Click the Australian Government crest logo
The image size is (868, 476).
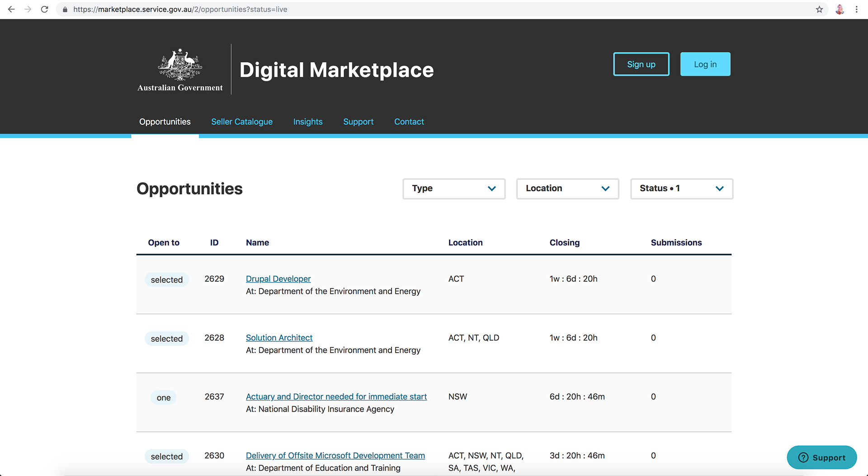click(180, 70)
